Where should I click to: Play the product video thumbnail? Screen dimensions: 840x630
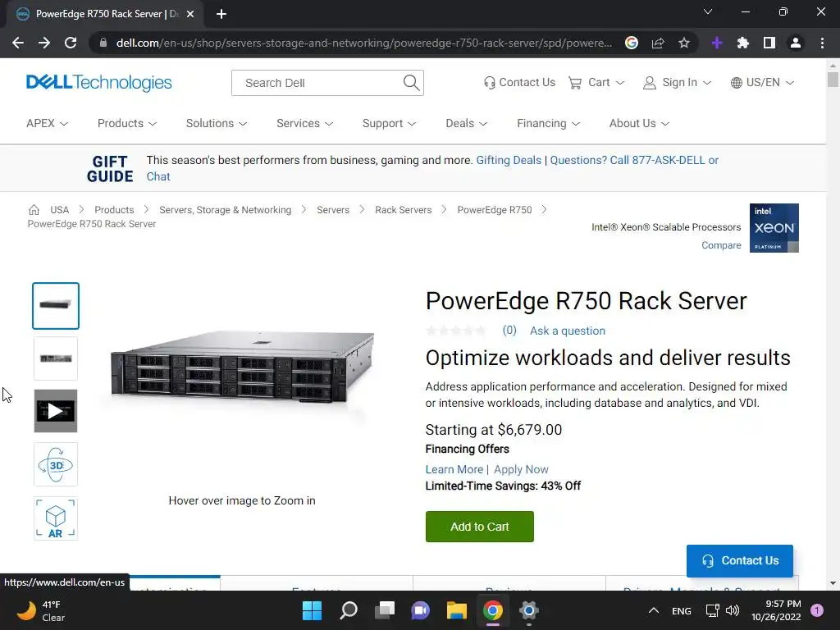(56, 411)
